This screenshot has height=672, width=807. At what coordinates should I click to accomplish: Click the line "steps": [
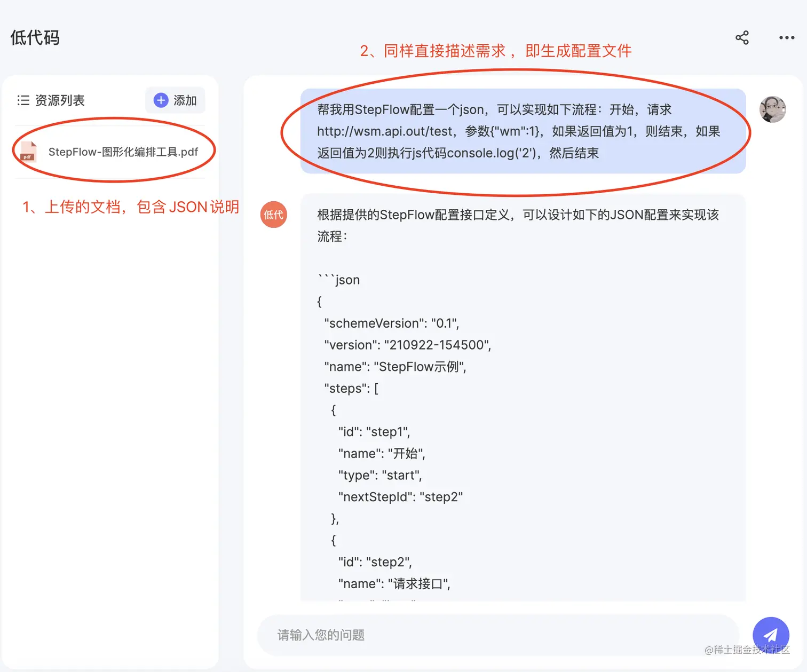point(351,389)
